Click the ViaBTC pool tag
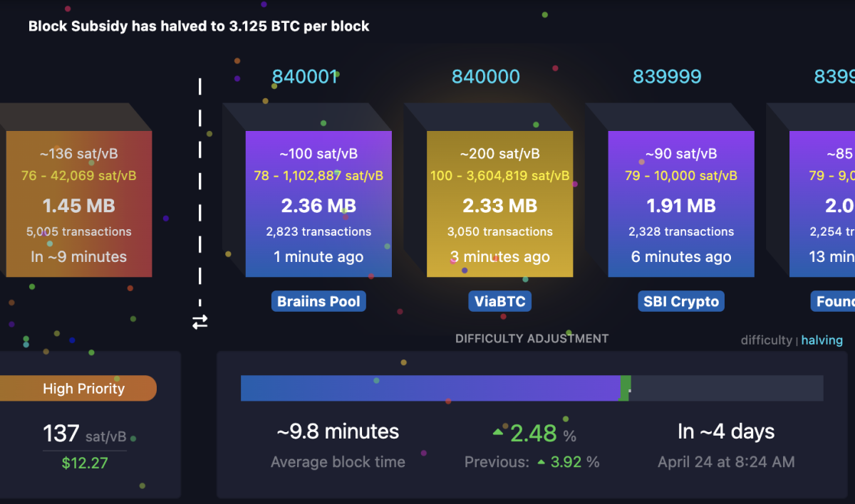 click(500, 302)
